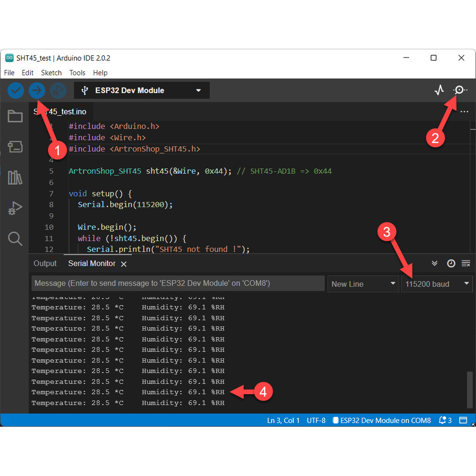
Task: Open the Sketchbook folder sidebar icon
Action: [15, 116]
